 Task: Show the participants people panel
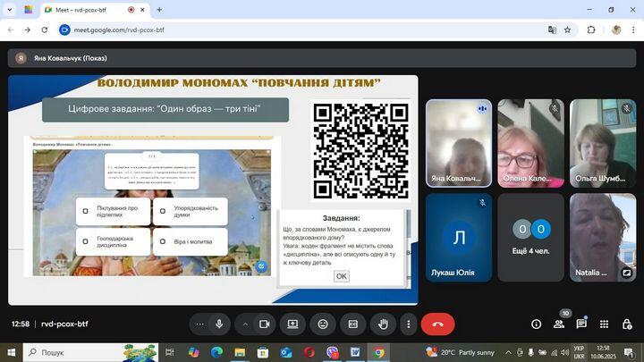coord(558,324)
